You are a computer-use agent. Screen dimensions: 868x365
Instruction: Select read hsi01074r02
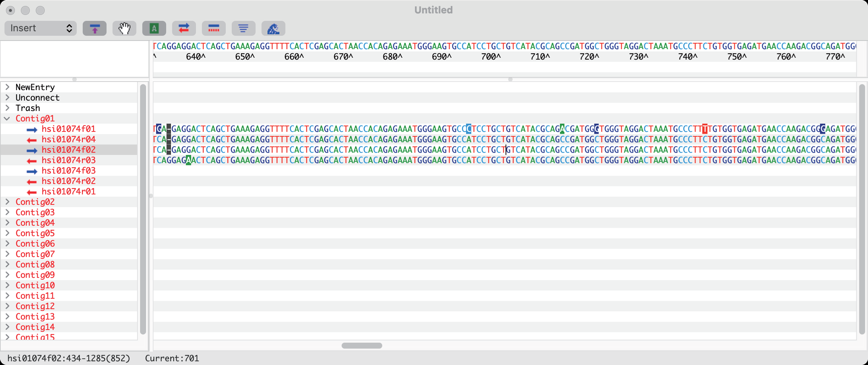click(69, 181)
